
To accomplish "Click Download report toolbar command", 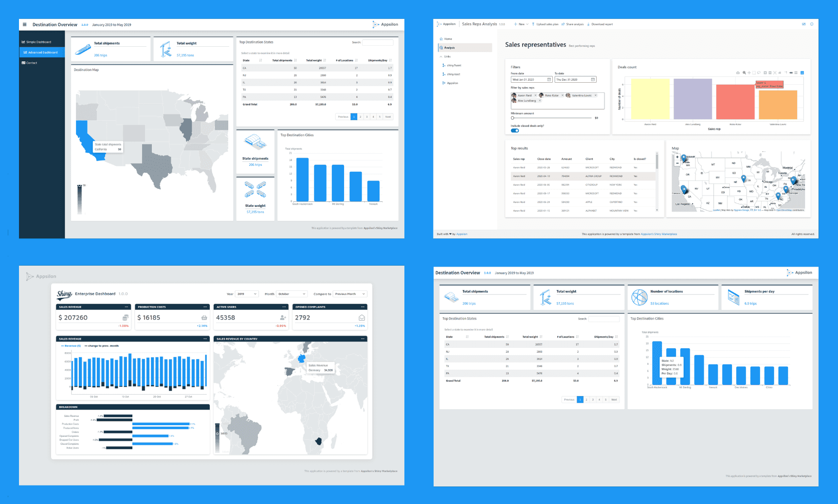I will point(600,24).
